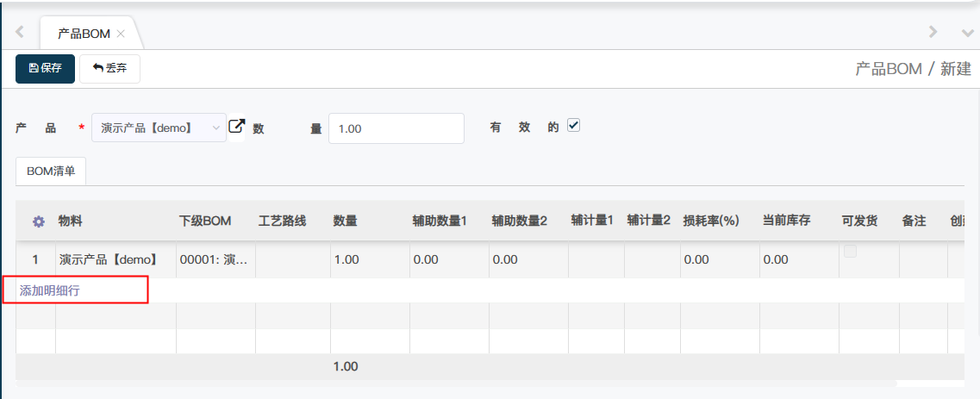Click 丢弃 discard button

[x=109, y=68]
